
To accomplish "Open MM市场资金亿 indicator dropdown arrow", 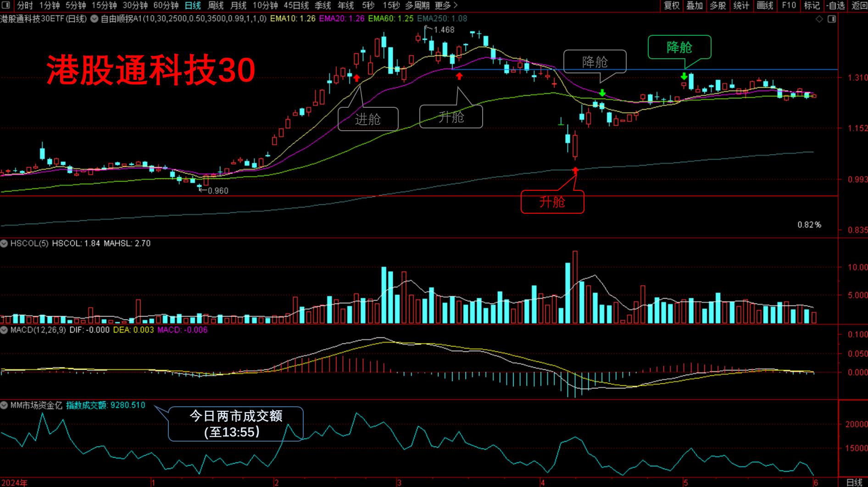I will click(x=4, y=405).
